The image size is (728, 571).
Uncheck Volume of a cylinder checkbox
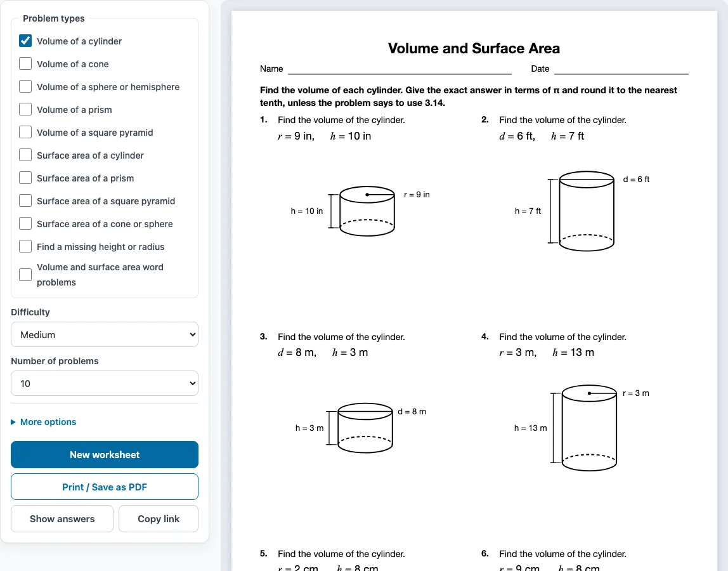(25, 41)
